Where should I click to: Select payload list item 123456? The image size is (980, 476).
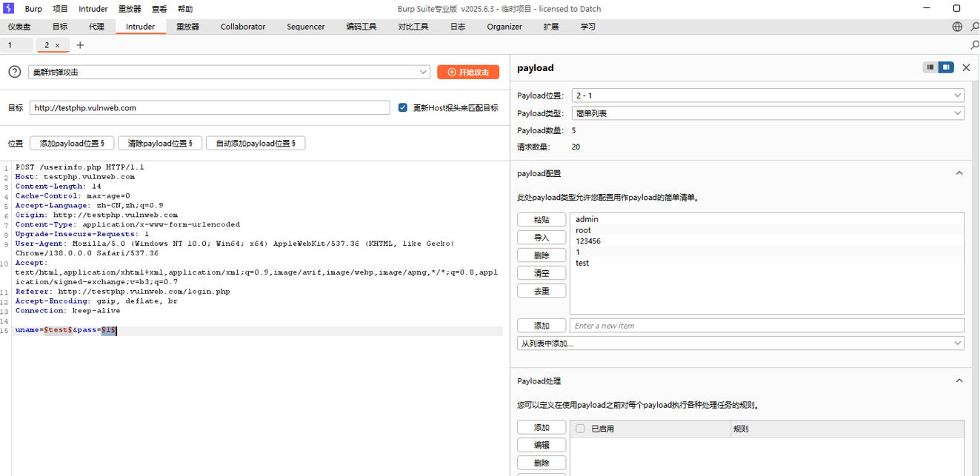point(767,241)
